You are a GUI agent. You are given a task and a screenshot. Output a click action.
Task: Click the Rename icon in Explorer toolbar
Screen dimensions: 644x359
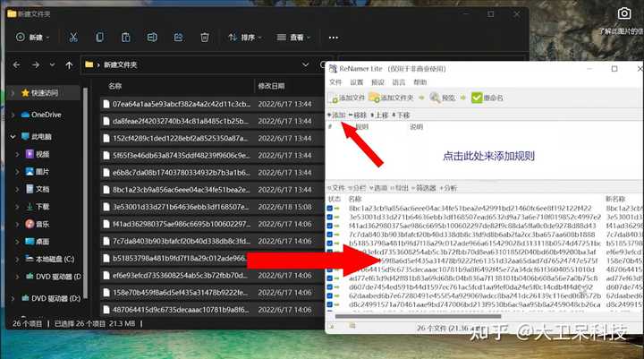click(x=152, y=38)
